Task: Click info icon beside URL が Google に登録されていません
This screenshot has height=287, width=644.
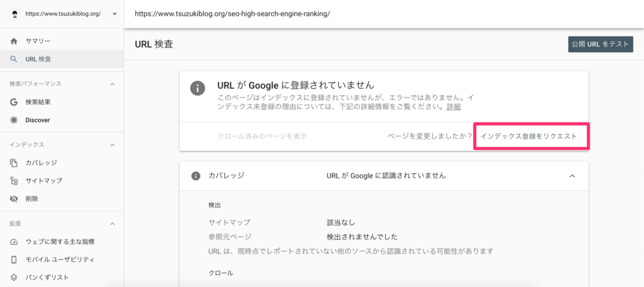Action: pyautogui.click(x=197, y=88)
